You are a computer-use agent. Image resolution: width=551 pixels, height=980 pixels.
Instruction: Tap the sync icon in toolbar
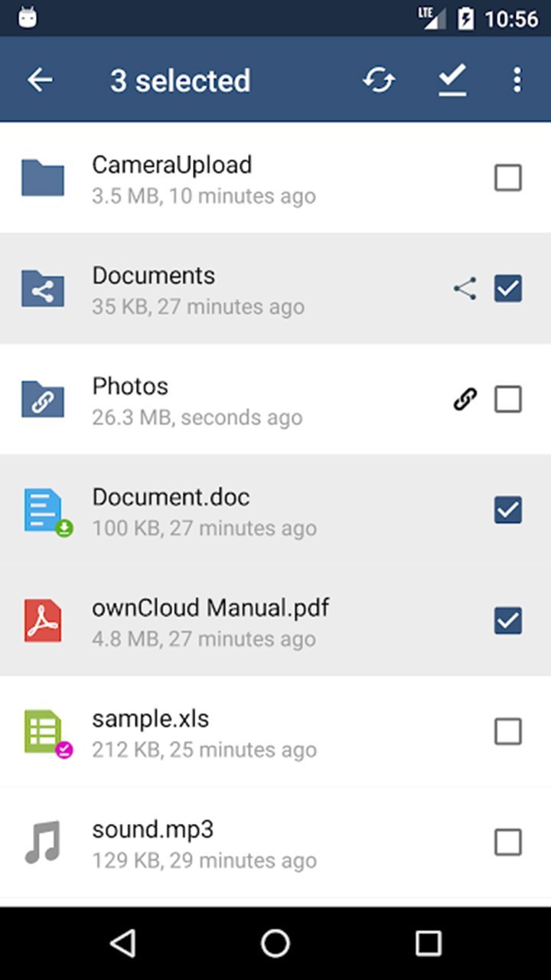[x=379, y=80]
